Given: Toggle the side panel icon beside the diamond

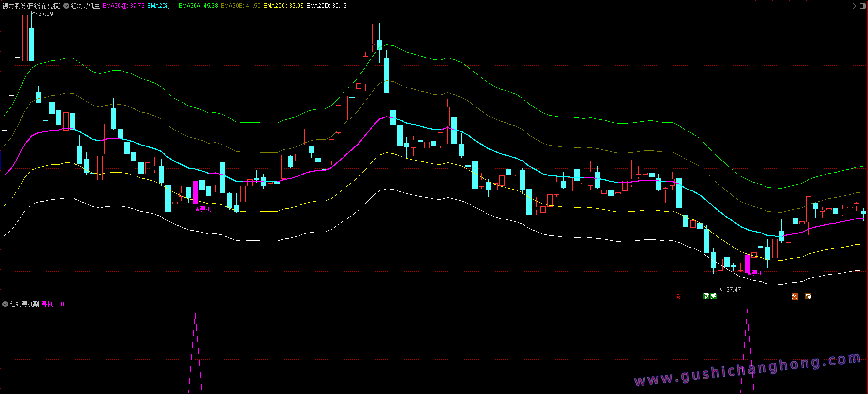Looking at the screenshot, I should pyautogui.click(x=862, y=6).
